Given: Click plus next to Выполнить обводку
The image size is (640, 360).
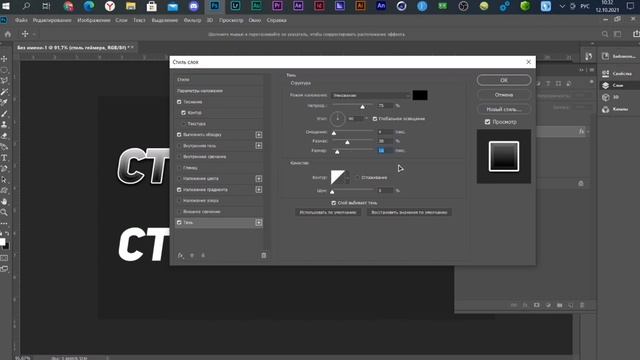Looking at the screenshot, I should click(259, 135).
